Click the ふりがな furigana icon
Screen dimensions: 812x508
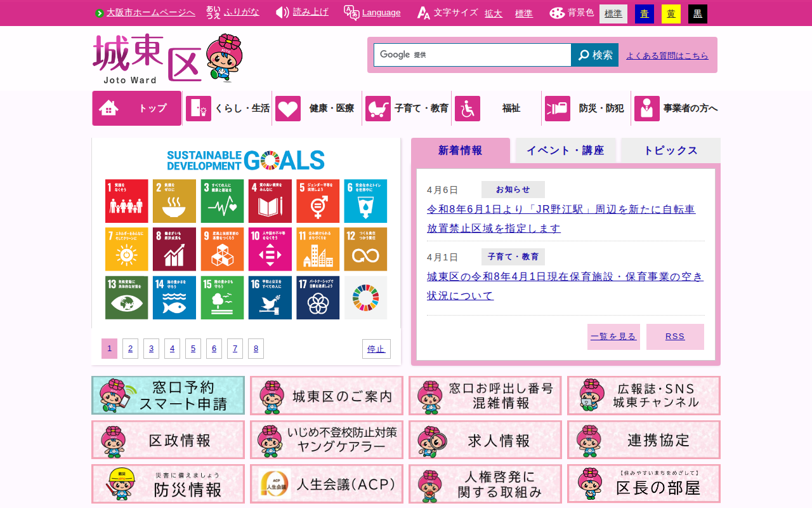[213, 13]
